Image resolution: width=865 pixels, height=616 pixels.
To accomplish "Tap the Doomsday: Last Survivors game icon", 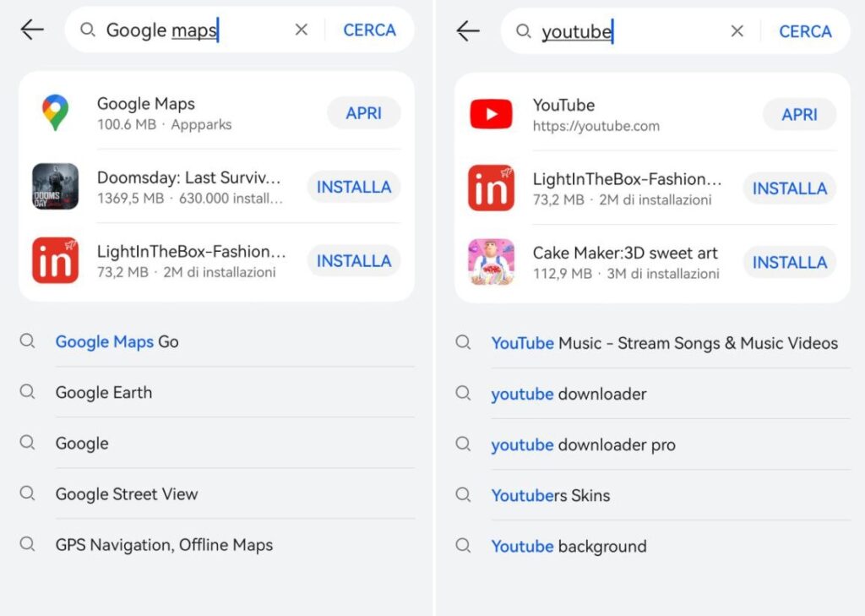I will [56, 187].
